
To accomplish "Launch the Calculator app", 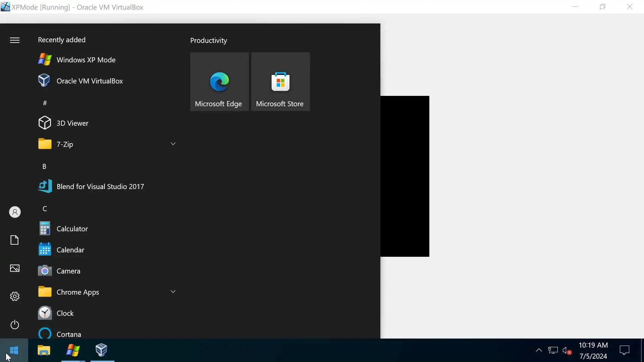I will (72, 229).
